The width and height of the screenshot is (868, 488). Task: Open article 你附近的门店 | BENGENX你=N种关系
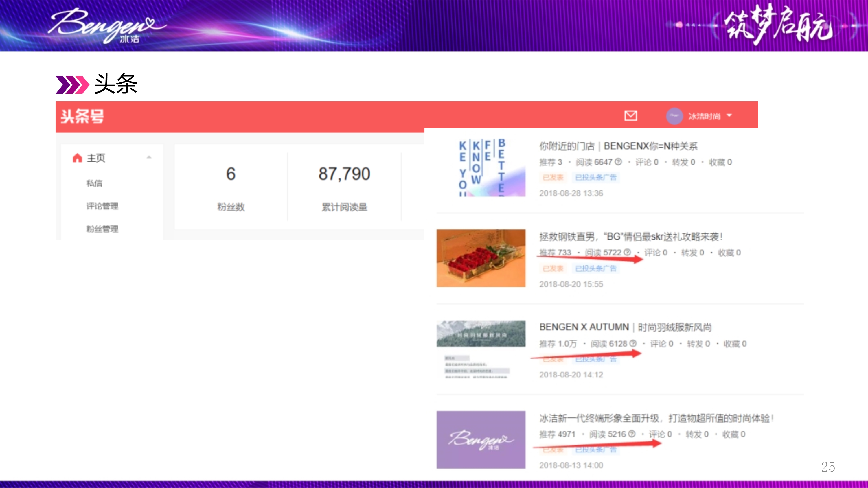pyautogui.click(x=618, y=146)
